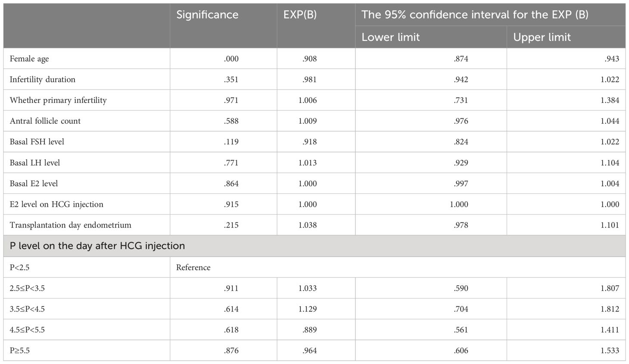Select the Reference cell in P<2.5 row
Image resolution: width=629 pixels, height=364 pixels.
(193, 268)
